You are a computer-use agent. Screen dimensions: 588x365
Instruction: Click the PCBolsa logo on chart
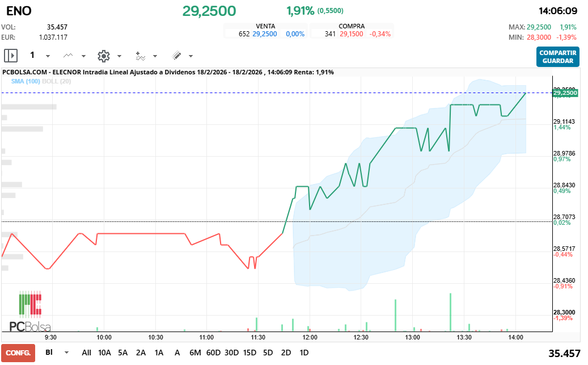[x=30, y=312]
